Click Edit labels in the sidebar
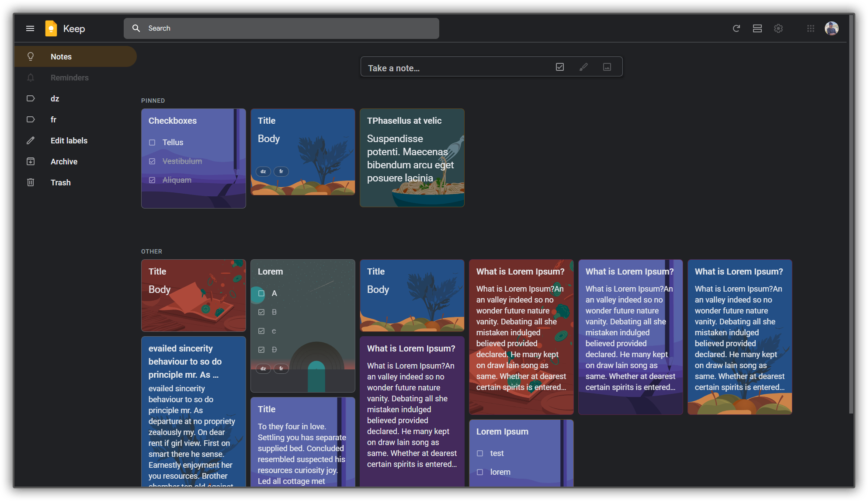This screenshot has height=501, width=868. pos(69,141)
